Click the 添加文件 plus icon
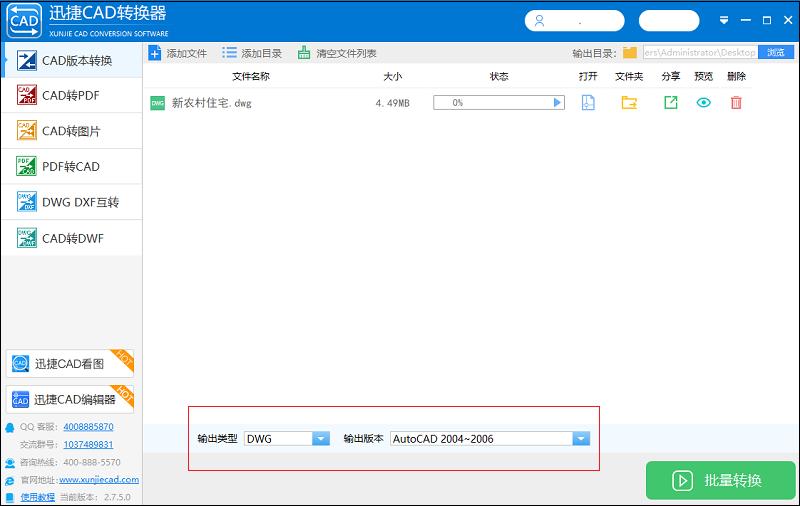 (x=155, y=53)
